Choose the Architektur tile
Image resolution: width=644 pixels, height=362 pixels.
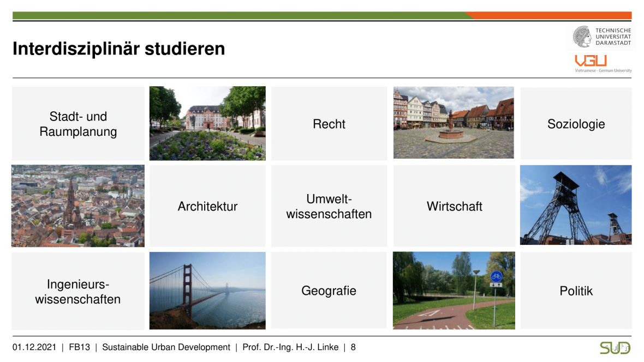(x=207, y=206)
